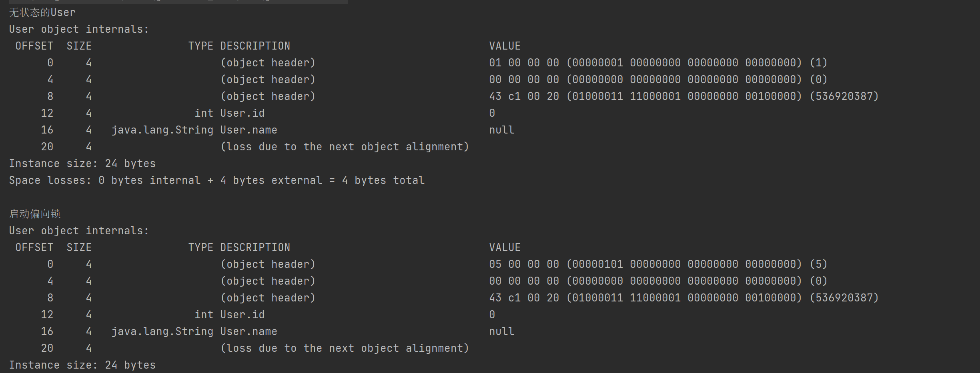This screenshot has height=373, width=980.
Task: Click alignment loss text in 启动偏向锁 table
Action: coord(345,348)
